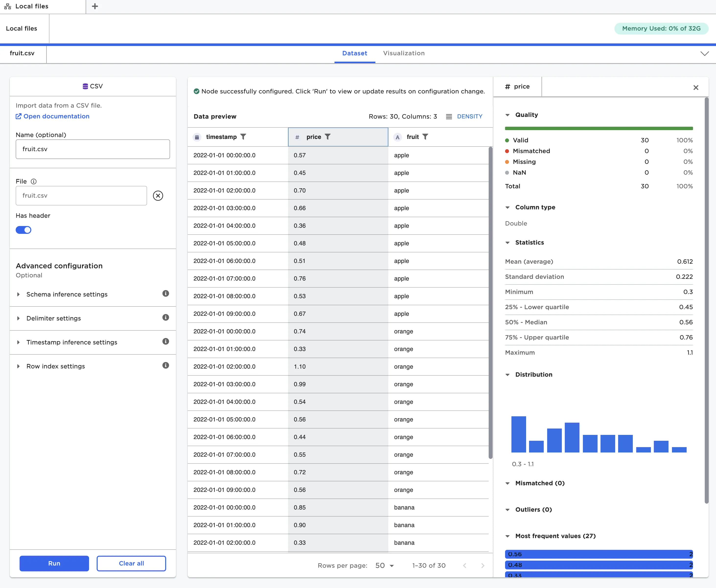Add a new tab with plus icon

[x=95, y=6]
